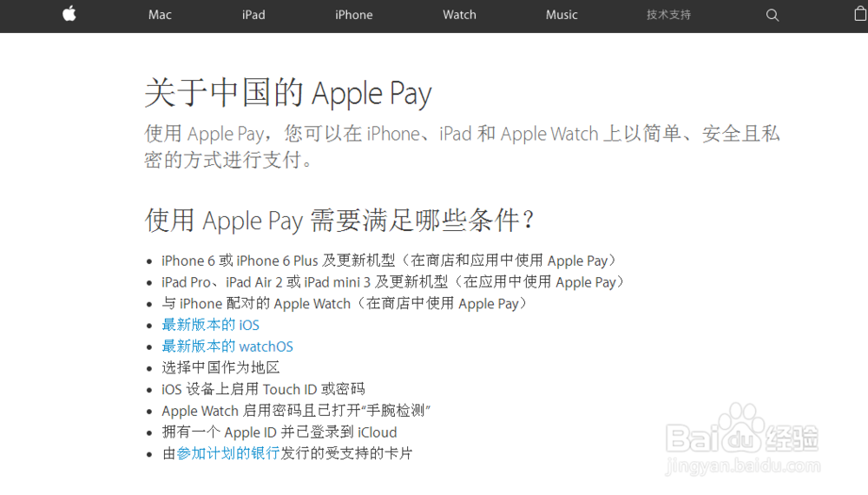The height and width of the screenshot is (495, 868).
Task: Click the iPhone 6 或 iPhone 6 Plus bullet
Action: [x=389, y=261]
